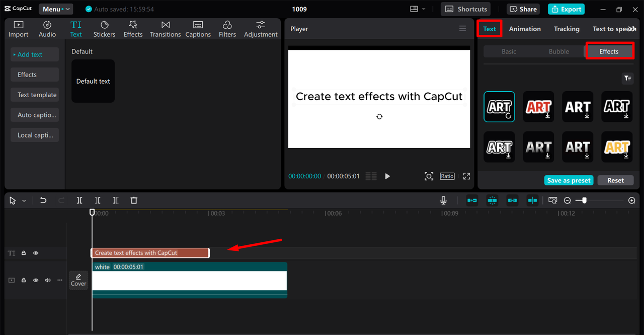The width and height of the screenshot is (644, 335).
Task: Toggle main track magnet in timeline toolbar
Action: [472, 200]
